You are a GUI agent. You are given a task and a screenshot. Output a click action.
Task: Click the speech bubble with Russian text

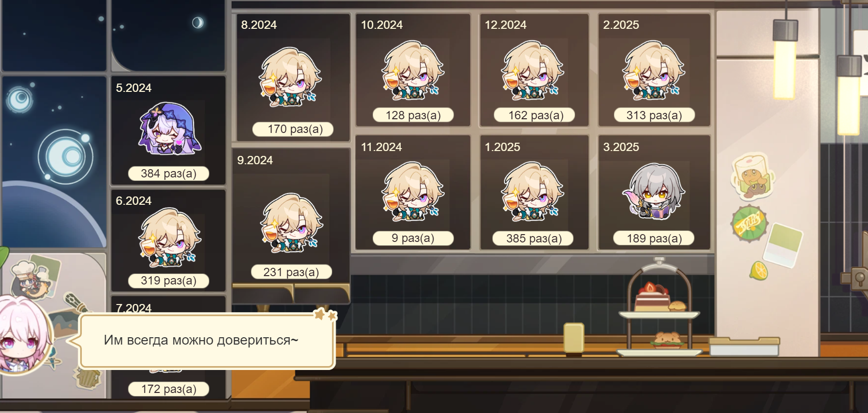point(207,341)
